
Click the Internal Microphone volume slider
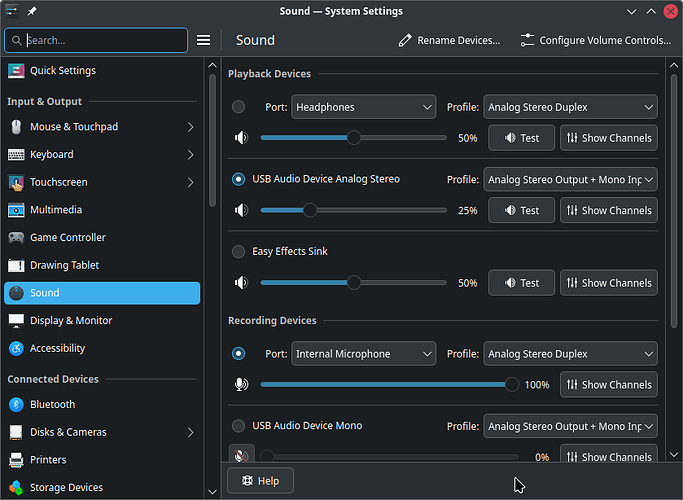coord(389,385)
